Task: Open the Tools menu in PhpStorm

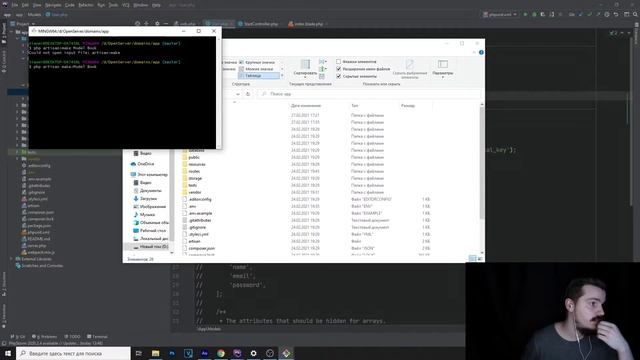Action: [113, 5]
